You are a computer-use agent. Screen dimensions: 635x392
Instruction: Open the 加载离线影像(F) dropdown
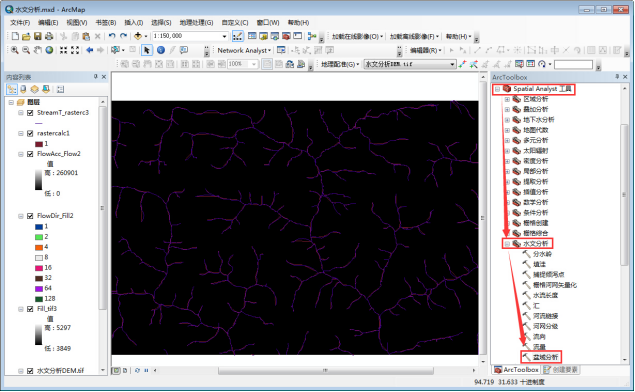(x=414, y=37)
